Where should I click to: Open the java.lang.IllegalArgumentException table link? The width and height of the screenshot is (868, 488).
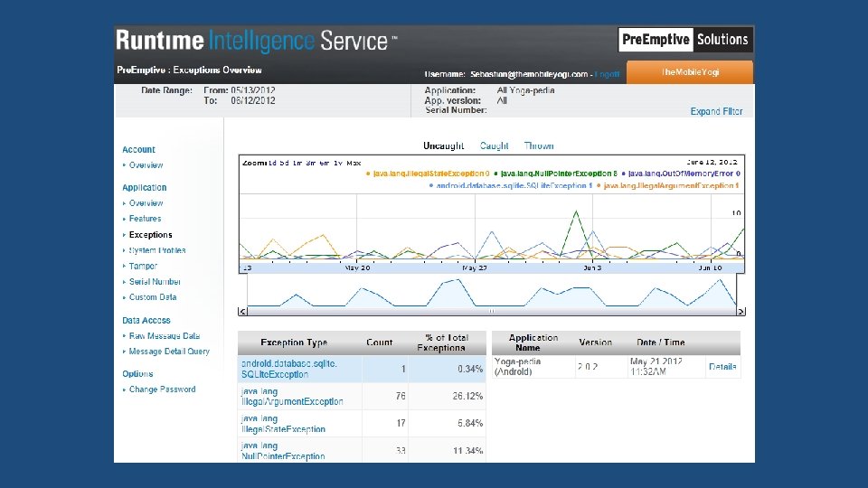[292, 396]
